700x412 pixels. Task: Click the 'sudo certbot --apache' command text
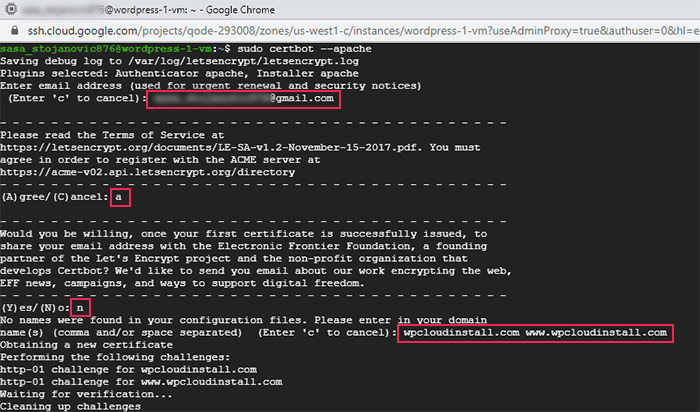[304, 49]
